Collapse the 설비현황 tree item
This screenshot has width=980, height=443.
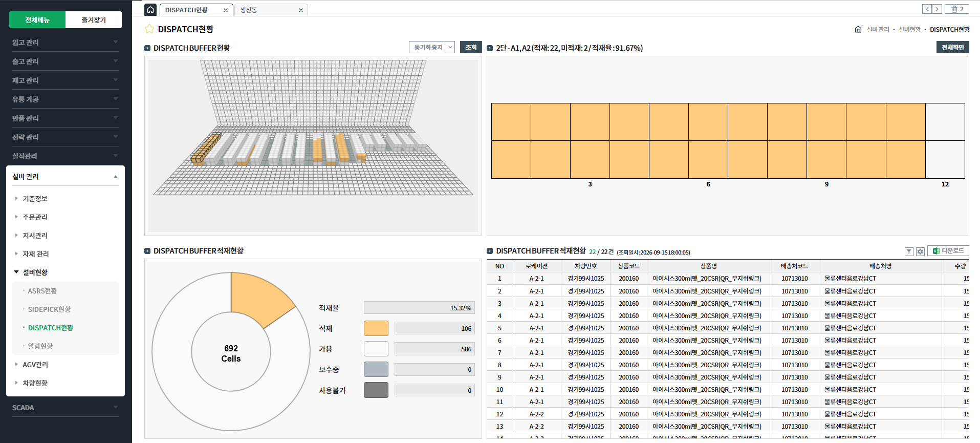click(35, 272)
